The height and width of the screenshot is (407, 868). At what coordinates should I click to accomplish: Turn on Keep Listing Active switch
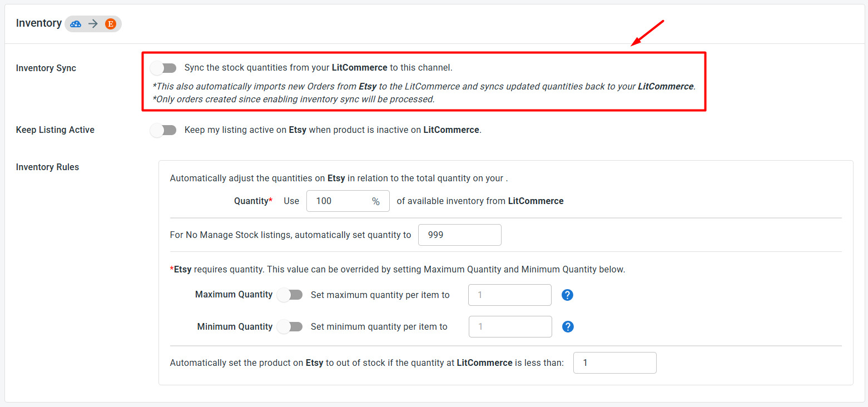pos(163,130)
